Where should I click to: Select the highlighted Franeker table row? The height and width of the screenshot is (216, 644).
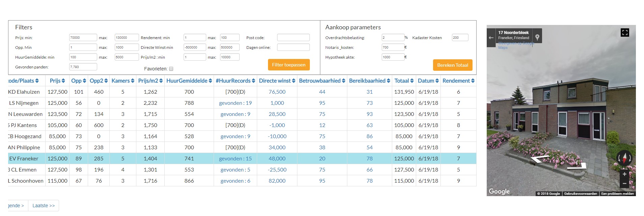(x=189, y=158)
